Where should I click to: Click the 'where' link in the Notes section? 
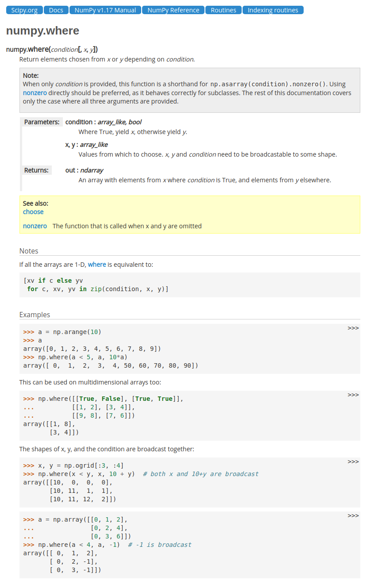pyautogui.click(x=97, y=265)
